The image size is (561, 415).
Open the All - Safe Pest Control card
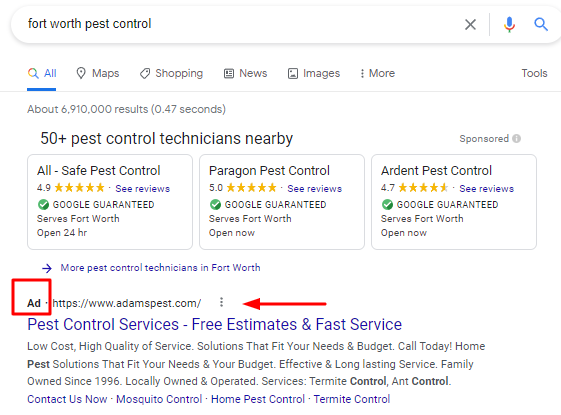click(x=110, y=202)
